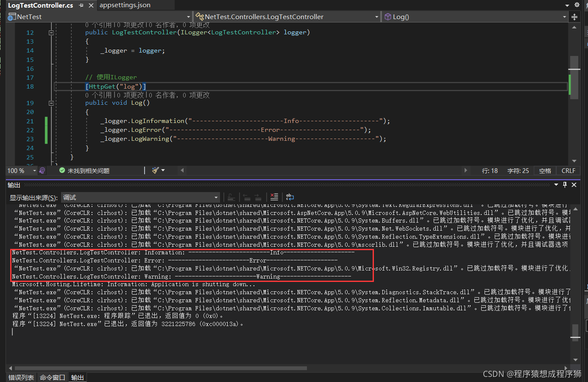Click the editor scrollbar down arrow

click(x=574, y=161)
